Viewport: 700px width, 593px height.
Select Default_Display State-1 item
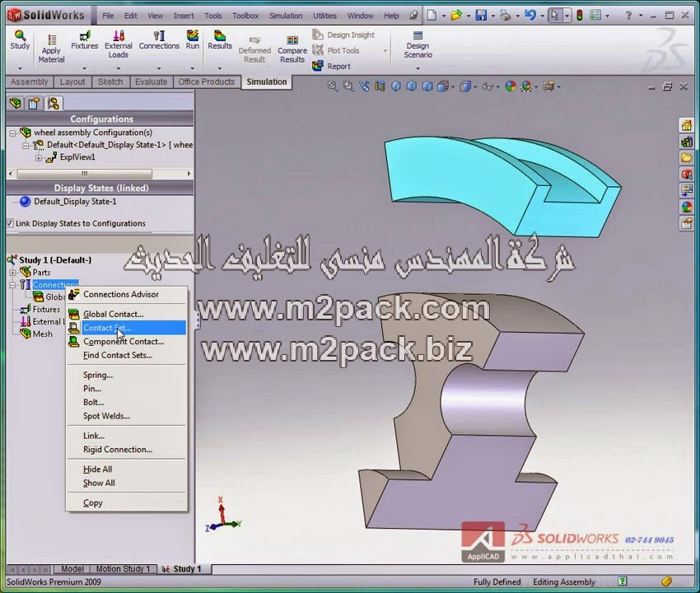click(x=75, y=202)
